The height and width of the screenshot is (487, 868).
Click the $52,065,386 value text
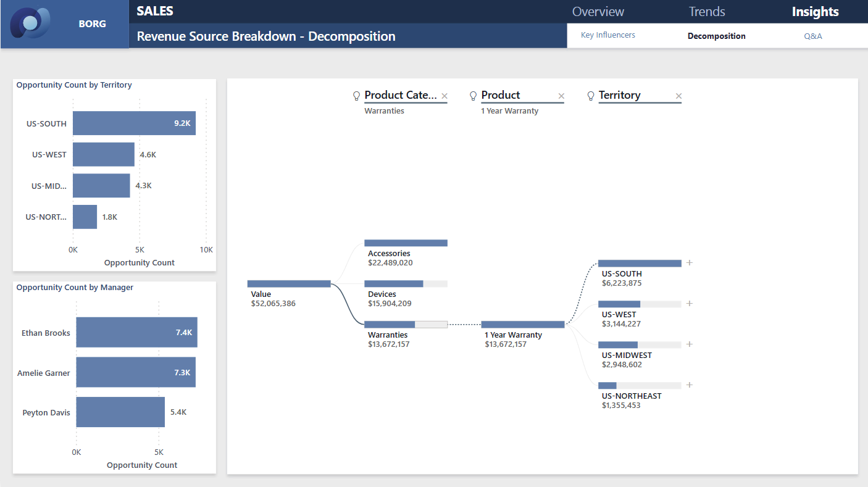273,304
